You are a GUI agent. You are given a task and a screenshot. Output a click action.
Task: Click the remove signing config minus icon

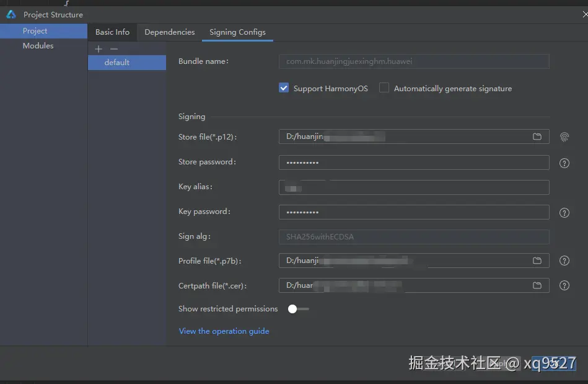tap(114, 49)
